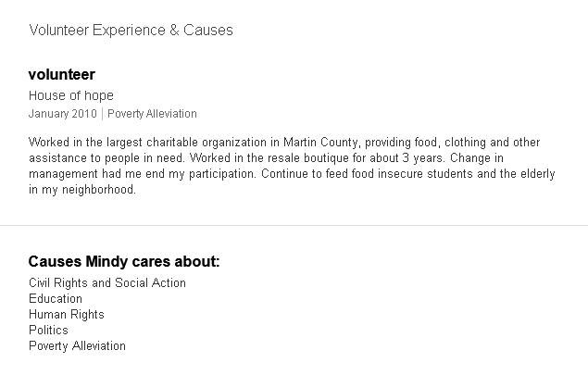Click the horizontal divider between sections
This screenshot has height=375, width=588.
point(294,225)
